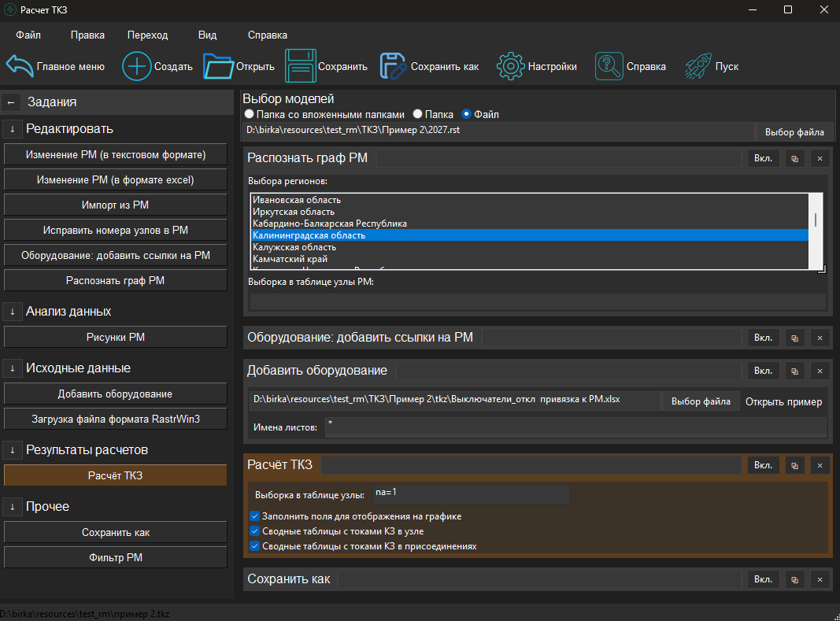Collapse the Анализ данных section arrow
The width and height of the screenshot is (840, 621).
pyautogui.click(x=13, y=312)
